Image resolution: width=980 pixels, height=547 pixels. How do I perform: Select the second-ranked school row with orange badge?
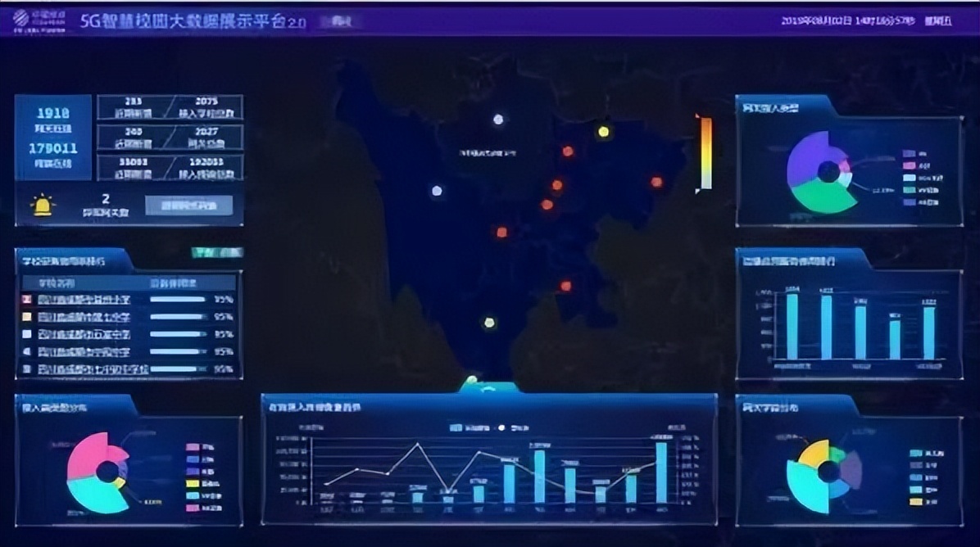(x=128, y=317)
